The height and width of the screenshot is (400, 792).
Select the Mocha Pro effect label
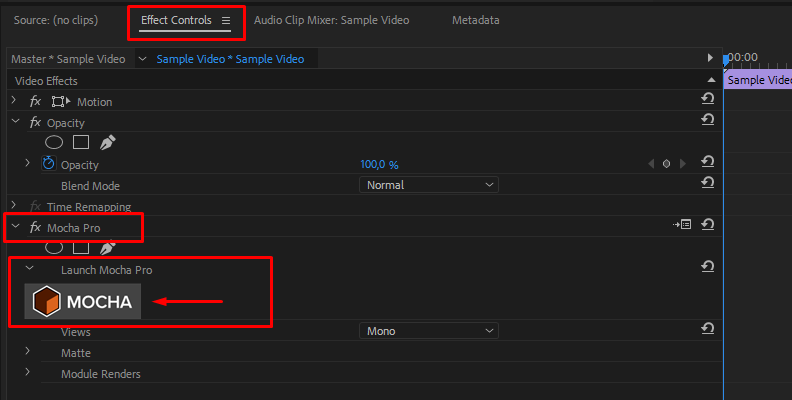pos(74,228)
